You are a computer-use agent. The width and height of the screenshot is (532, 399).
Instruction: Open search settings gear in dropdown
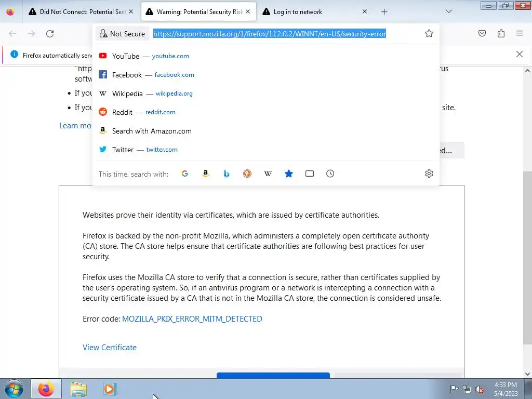pyautogui.click(x=429, y=174)
